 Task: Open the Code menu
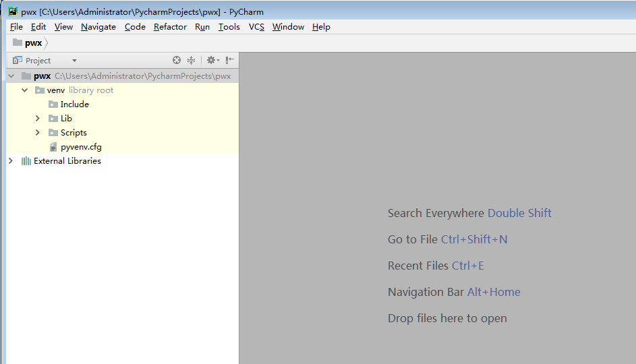pyautogui.click(x=135, y=27)
